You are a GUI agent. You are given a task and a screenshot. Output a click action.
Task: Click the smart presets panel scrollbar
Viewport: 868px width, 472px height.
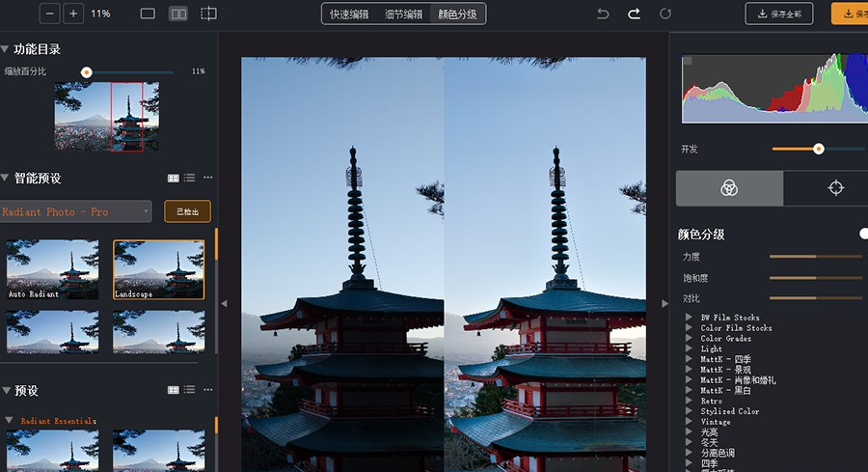click(x=216, y=244)
